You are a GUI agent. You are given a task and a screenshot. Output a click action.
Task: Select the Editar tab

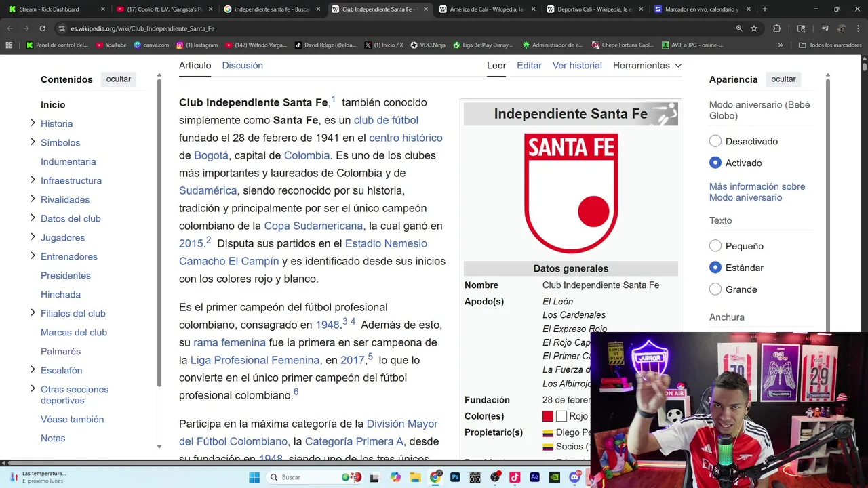(529, 66)
